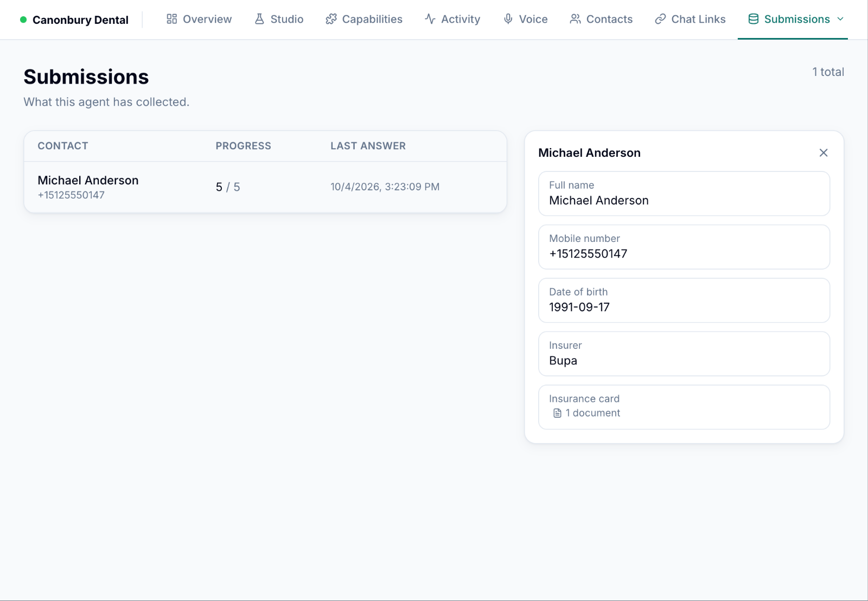Click the Submissions database icon
Screen dimensions: 868x601
click(754, 19)
